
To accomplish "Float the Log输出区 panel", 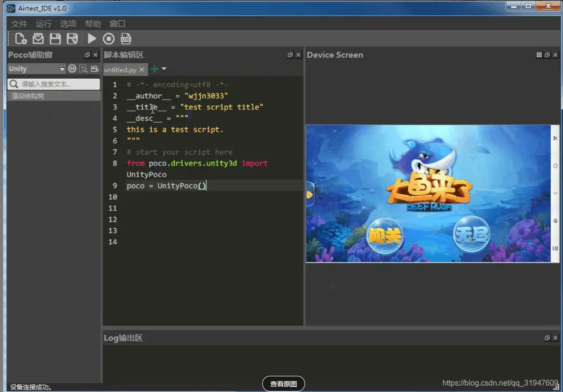I will (x=547, y=338).
